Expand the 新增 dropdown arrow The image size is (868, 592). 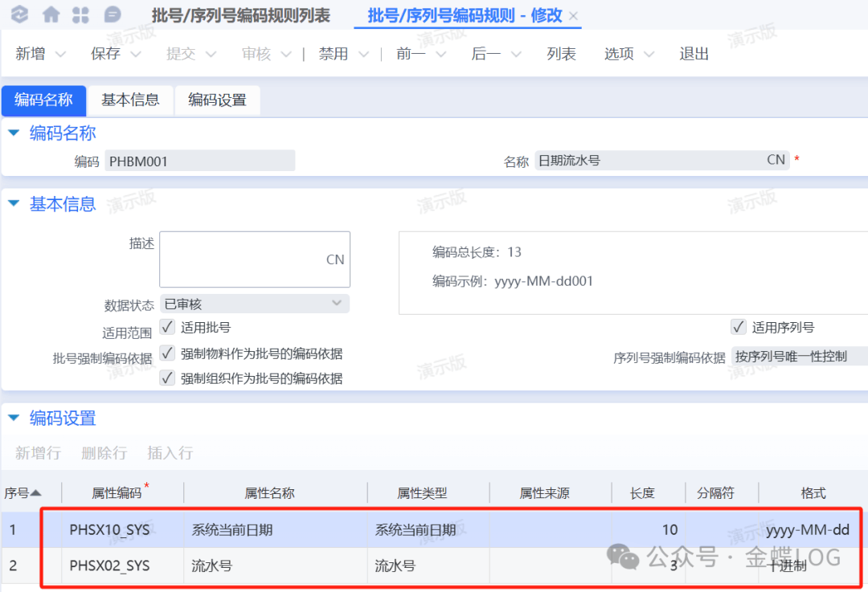click(60, 55)
